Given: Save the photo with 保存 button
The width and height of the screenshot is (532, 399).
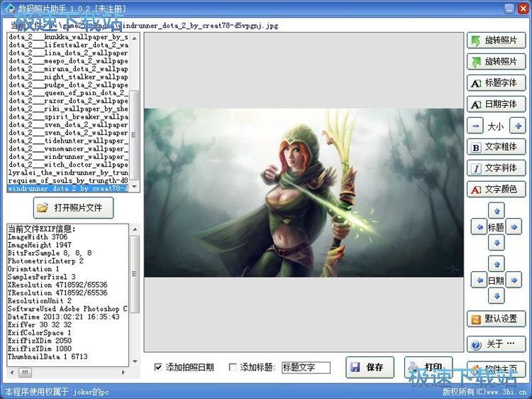Looking at the screenshot, I should [x=370, y=367].
